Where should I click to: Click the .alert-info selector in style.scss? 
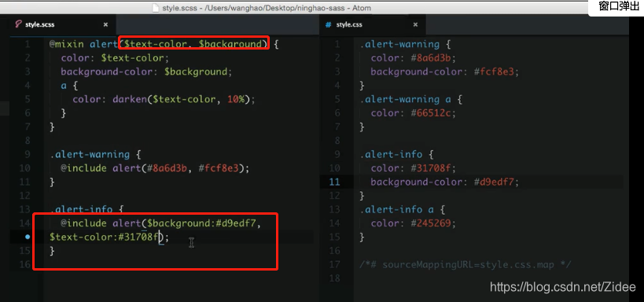pos(81,209)
